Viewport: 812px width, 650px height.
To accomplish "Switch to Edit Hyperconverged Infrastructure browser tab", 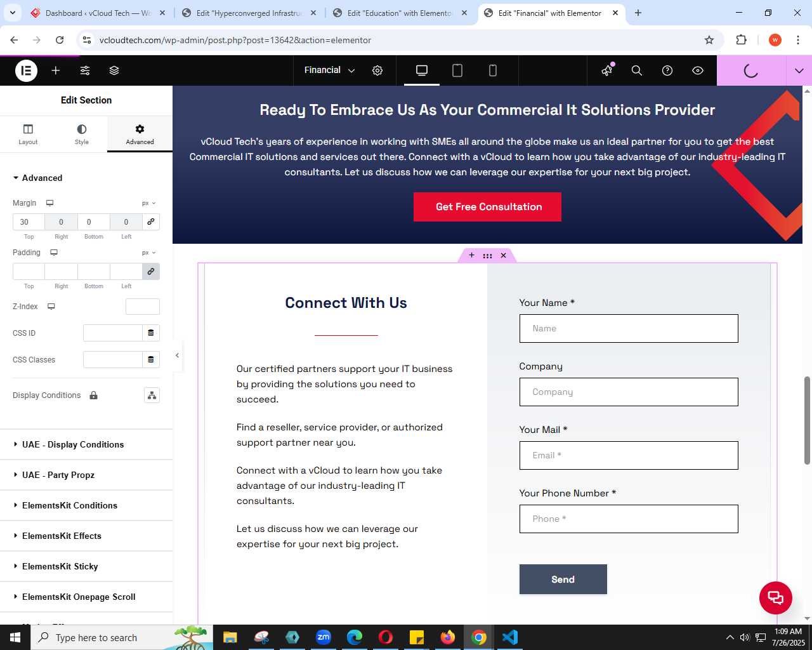I will pos(249,13).
